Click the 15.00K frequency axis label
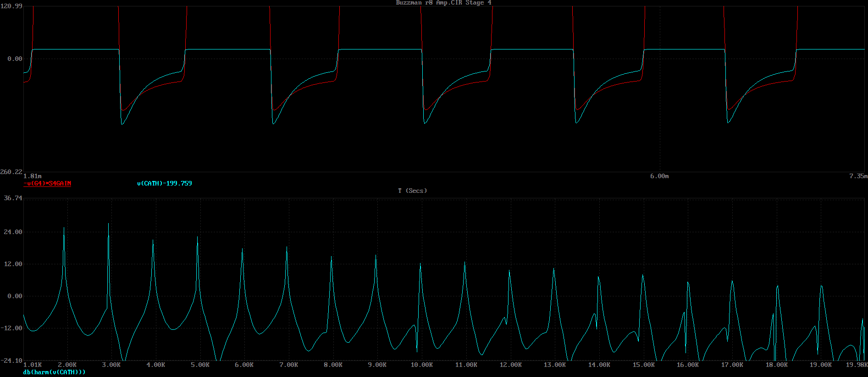868x377 pixels. click(x=643, y=365)
